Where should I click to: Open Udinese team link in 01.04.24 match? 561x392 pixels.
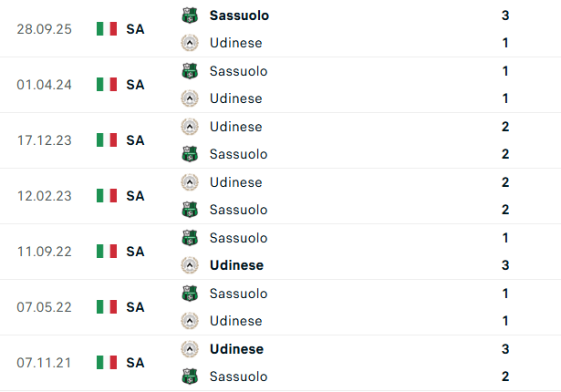pos(235,98)
